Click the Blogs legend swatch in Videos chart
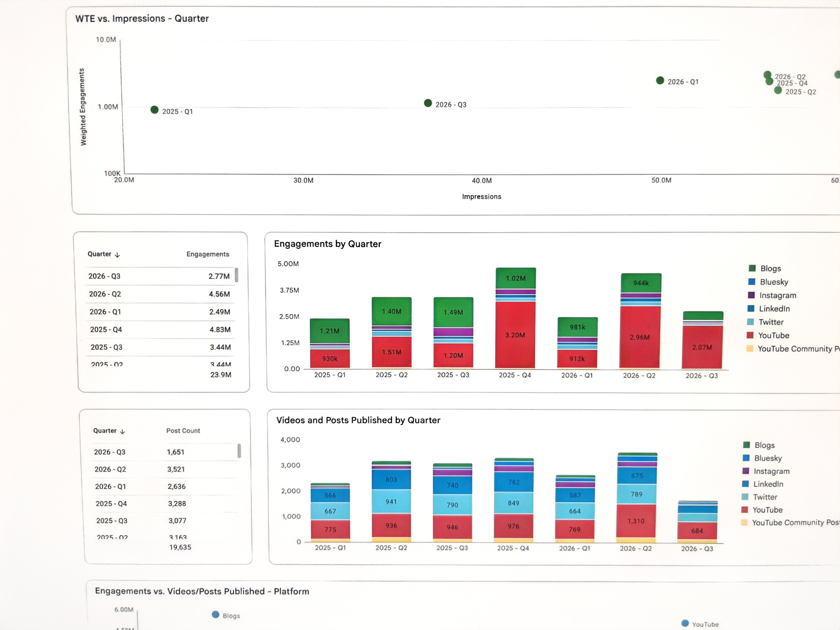Screen dimensions: 840x630 pyautogui.click(x=747, y=445)
